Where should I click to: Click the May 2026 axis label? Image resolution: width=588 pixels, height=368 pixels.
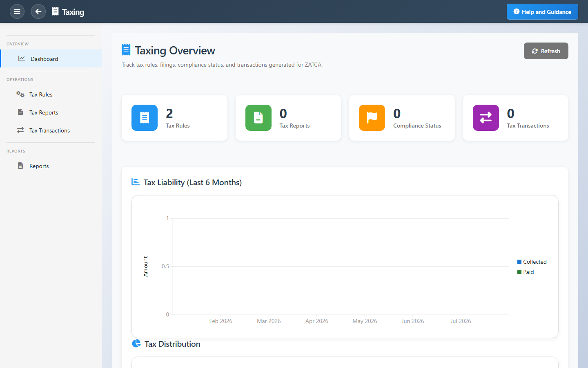(x=365, y=321)
